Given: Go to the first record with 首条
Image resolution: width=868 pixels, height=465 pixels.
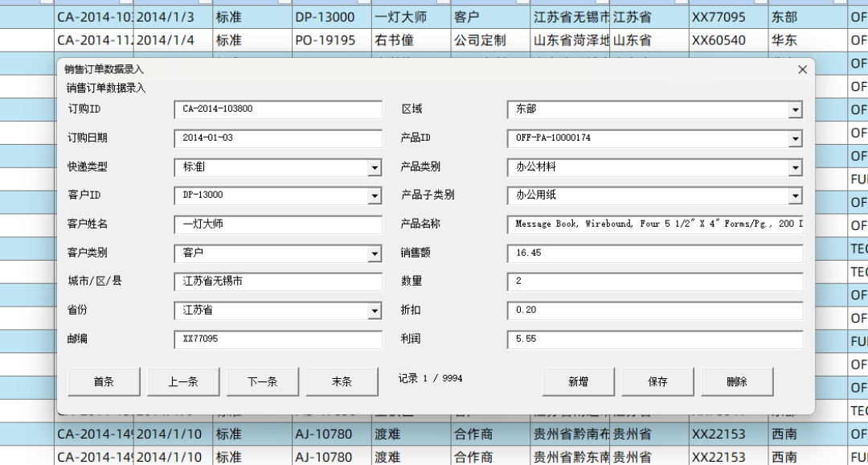Looking at the screenshot, I should (104, 381).
